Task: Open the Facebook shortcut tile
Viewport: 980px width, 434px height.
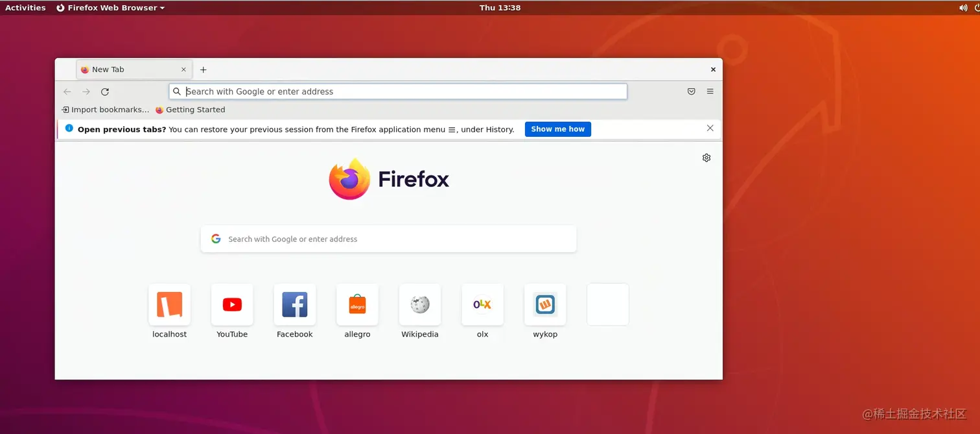Action: 295,304
